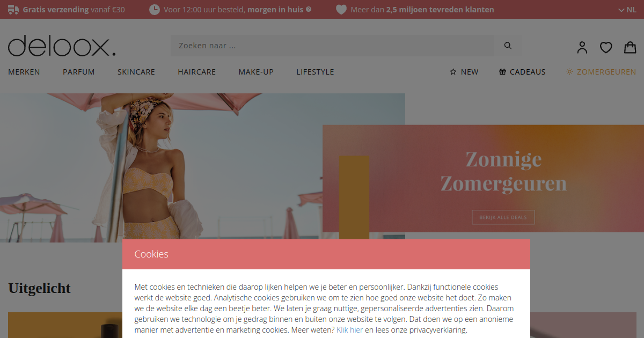Go to the NEW products page
The width and height of the screenshot is (644, 338).
[x=464, y=72]
